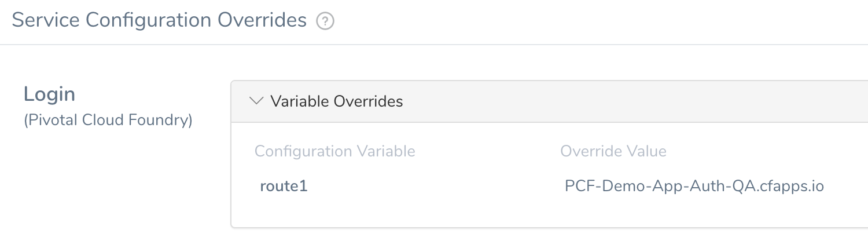Select the Login service name
The width and height of the screenshot is (868, 248).
point(50,94)
